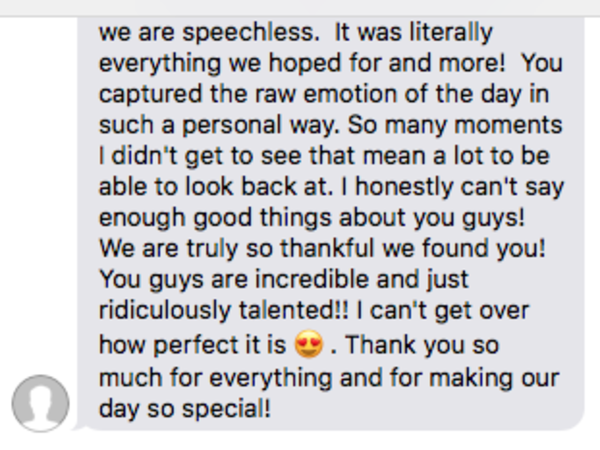Select the heart-eyes emoji in the message
Screen dimensions: 600x450
(x=309, y=344)
